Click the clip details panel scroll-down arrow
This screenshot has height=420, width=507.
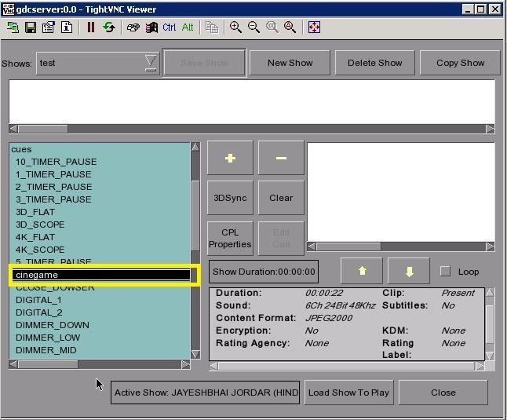pos(490,356)
